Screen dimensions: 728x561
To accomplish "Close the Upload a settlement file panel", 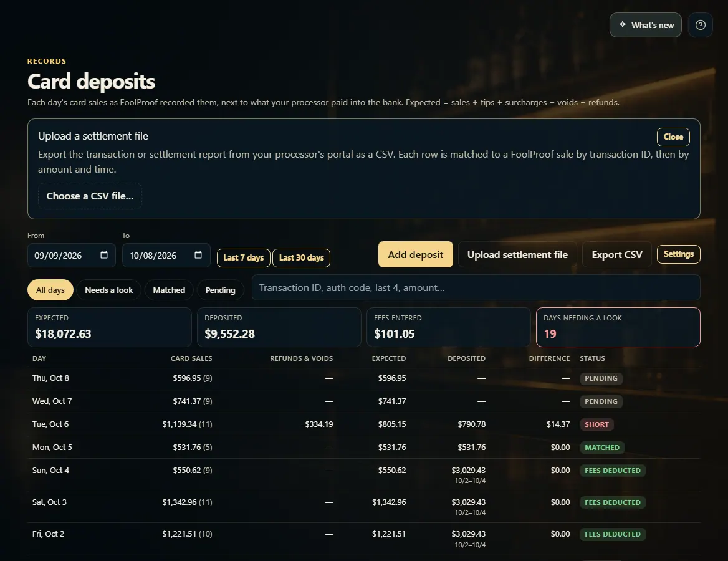I will [x=673, y=137].
